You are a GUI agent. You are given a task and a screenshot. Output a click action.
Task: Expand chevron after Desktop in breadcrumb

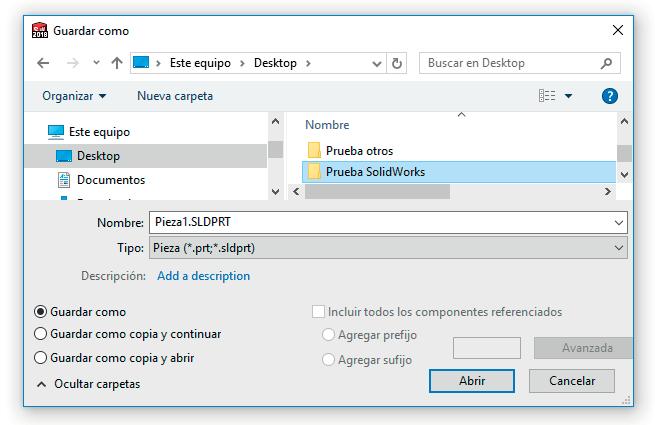308,64
